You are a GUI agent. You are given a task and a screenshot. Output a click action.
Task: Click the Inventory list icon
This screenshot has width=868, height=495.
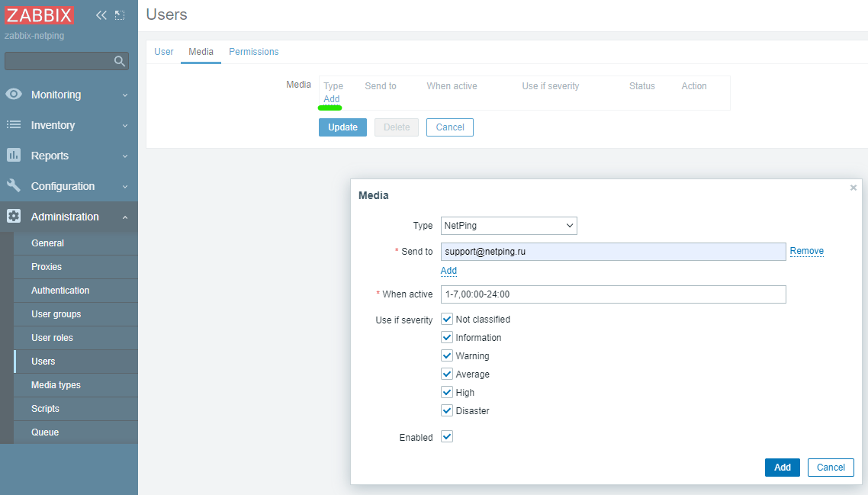pos(14,125)
